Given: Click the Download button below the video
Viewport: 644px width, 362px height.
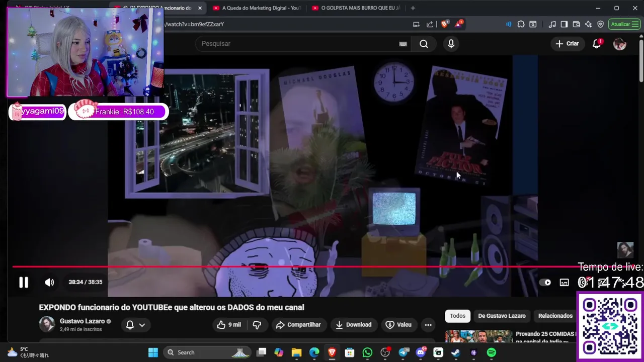Looking at the screenshot, I should [353, 325].
